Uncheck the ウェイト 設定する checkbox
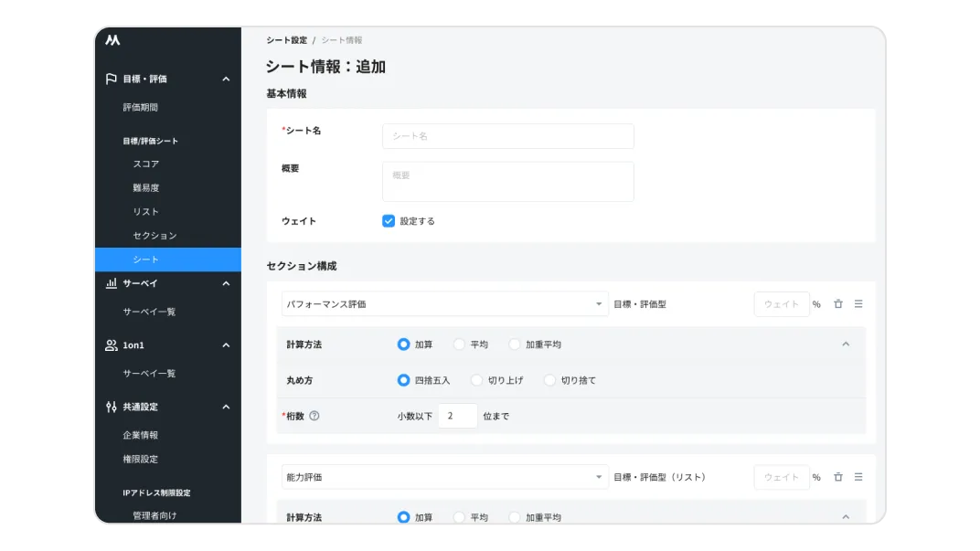This screenshot has height=551, width=980. point(389,221)
